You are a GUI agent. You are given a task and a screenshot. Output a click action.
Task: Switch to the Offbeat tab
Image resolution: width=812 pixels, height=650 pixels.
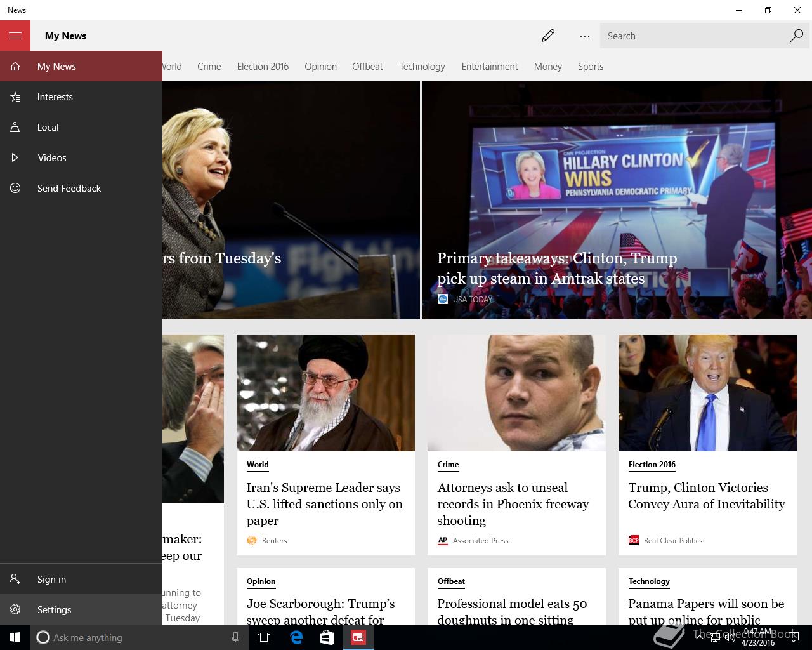(x=367, y=66)
